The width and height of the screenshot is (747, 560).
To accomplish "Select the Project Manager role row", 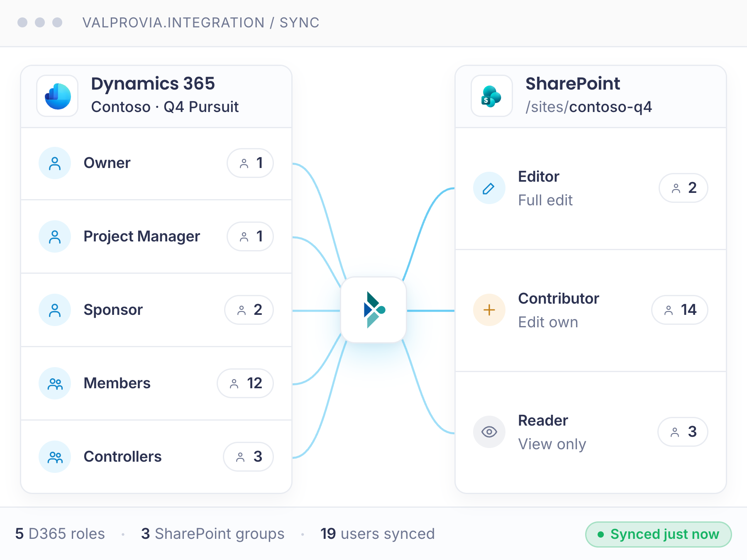I will (156, 236).
